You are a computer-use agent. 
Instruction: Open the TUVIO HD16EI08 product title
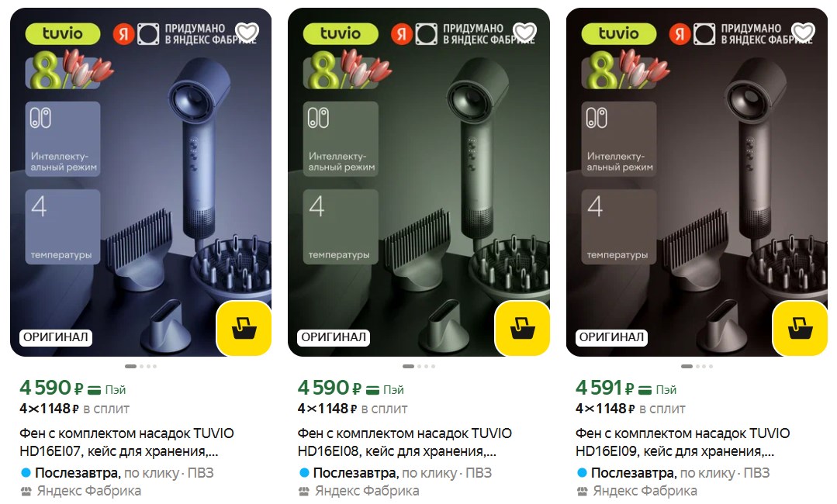[x=405, y=442]
